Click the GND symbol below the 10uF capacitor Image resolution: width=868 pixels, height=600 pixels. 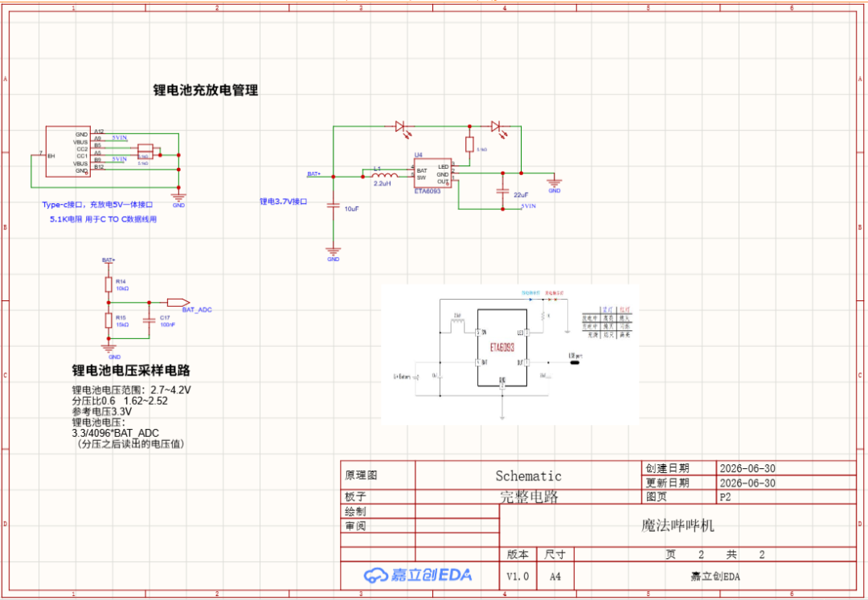[x=333, y=251]
